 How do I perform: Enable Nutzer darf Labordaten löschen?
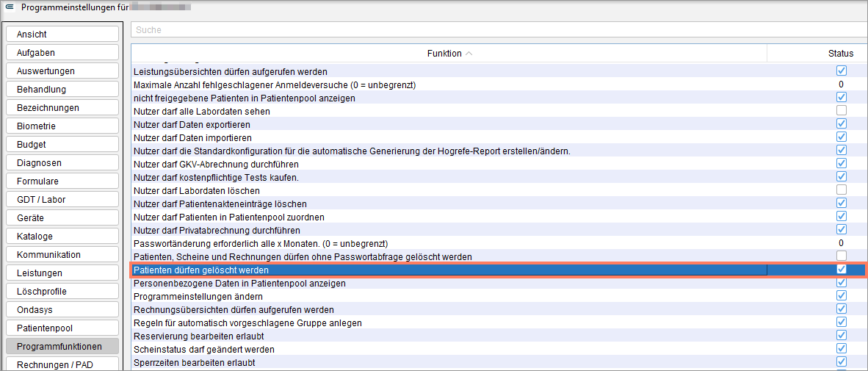(842, 190)
